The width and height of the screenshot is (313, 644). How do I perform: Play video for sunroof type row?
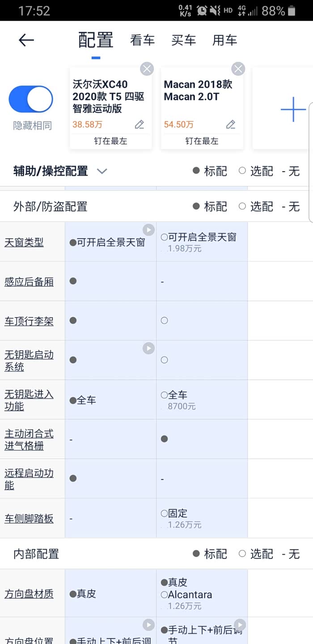tap(148, 230)
